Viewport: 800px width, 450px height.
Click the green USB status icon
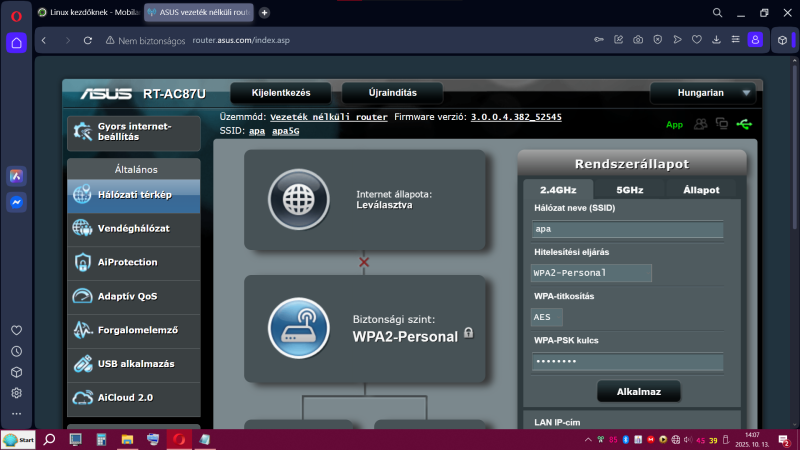click(x=744, y=124)
